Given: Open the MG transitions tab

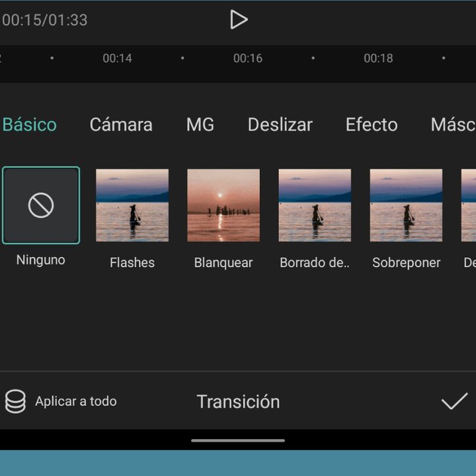Looking at the screenshot, I should point(200,124).
